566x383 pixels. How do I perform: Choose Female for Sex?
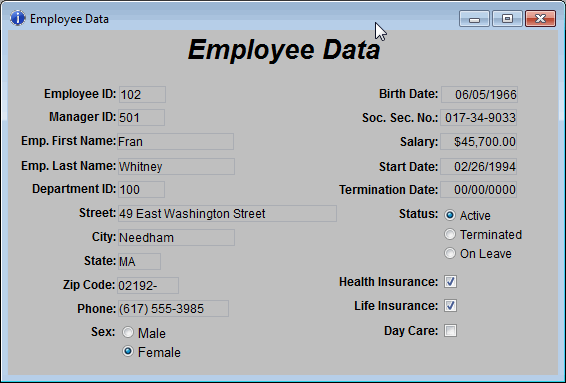coord(128,351)
